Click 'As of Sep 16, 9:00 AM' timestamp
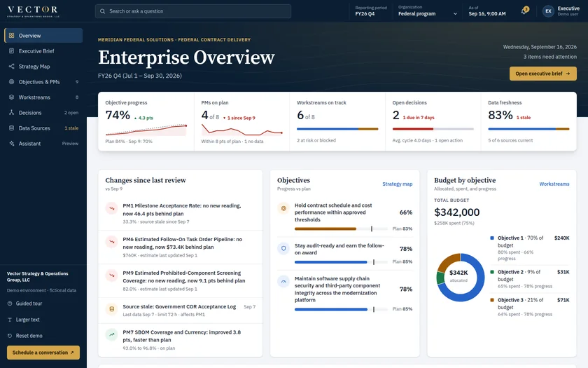Viewport: 588px width, 368px height. pos(486,11)
